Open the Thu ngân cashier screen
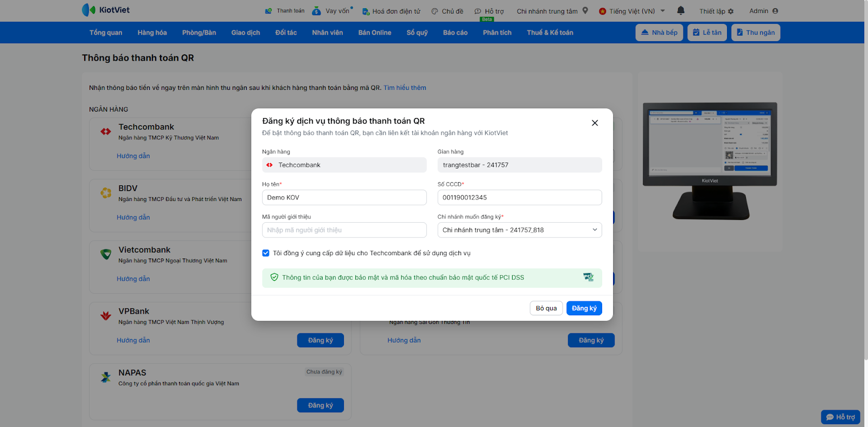The image size is (868, 427). pyautogui.click(x=755, y=33)
